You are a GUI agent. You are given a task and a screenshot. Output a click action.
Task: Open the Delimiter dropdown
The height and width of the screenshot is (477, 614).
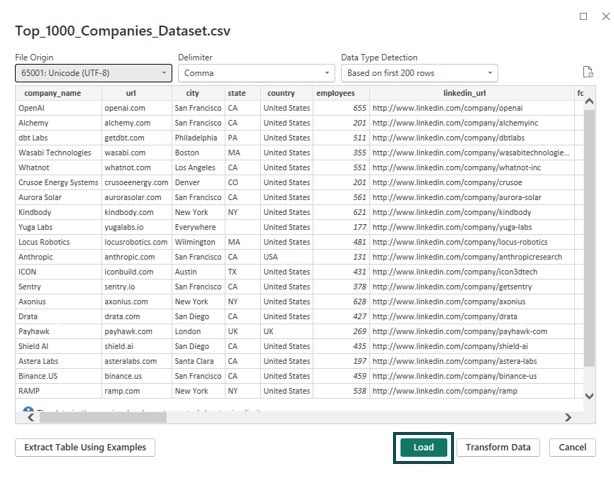[x=256, y=73]
